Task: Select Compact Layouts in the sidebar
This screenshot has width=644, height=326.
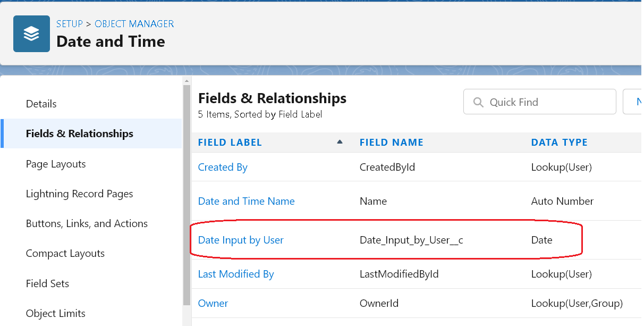Action: click(x=65, y=253)
